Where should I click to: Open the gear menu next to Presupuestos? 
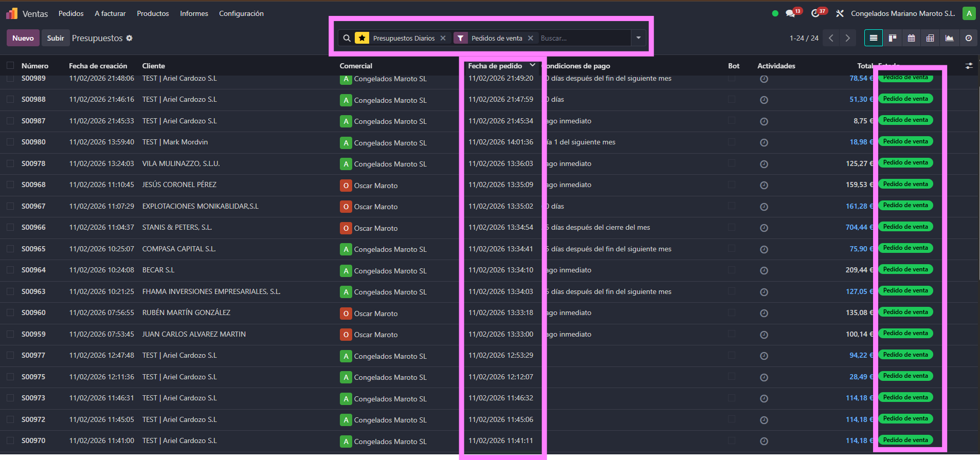point(130,38)
